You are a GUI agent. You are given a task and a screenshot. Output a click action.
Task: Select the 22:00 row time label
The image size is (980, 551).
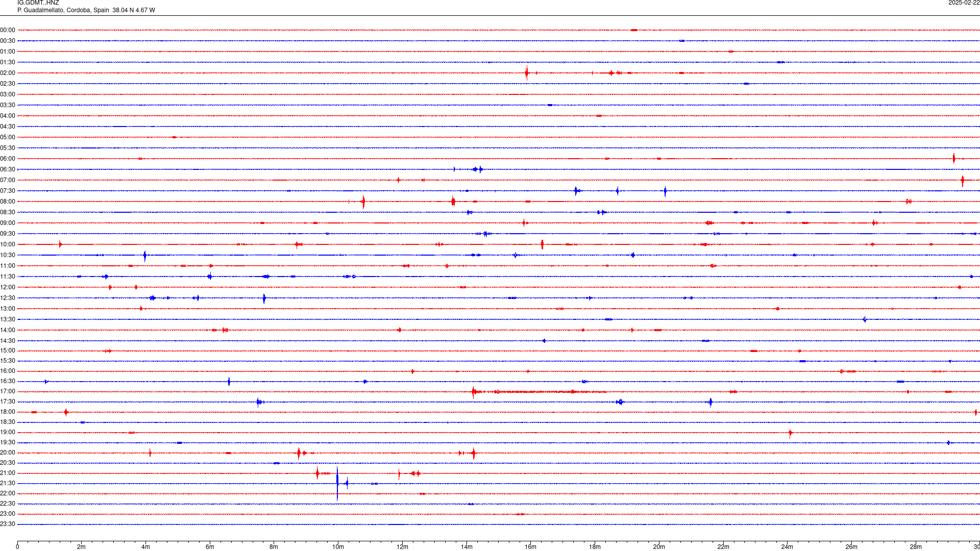8,493
